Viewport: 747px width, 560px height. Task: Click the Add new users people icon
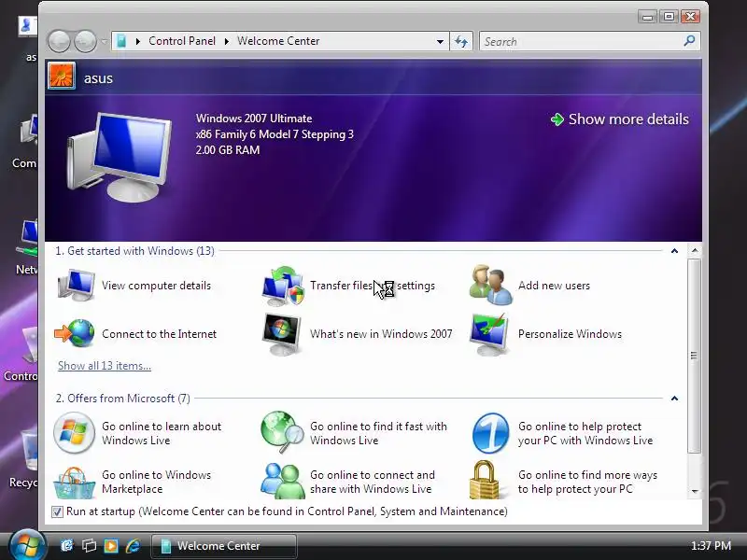[x=491, y=286]
